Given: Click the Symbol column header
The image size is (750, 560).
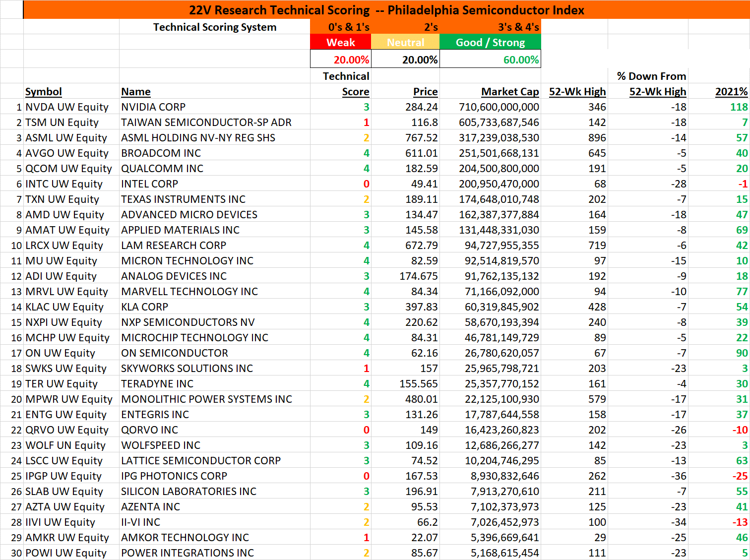Looking at the screenshot, I should coord(44,92).
